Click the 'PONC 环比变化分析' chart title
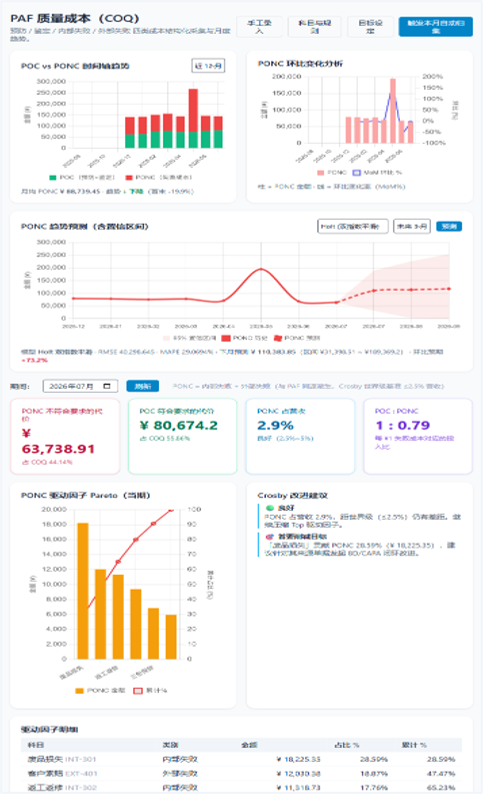Image resolution: width=483 pixels, height=794 pixels. pyautogui.click(x=300, y=63)
